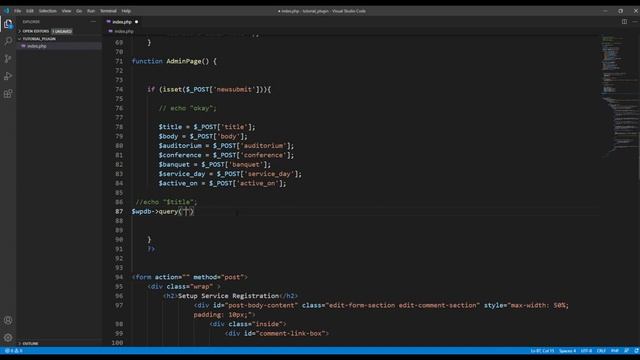The image size is (640, 360).
Task: Click CRLF line ending status item
Action: click(x=601, y=351)
